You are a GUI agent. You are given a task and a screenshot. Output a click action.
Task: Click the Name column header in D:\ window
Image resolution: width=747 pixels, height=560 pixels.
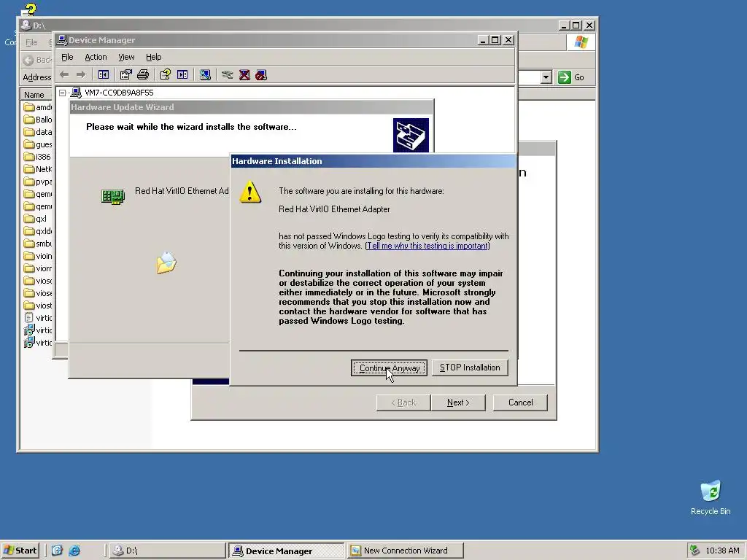tap(34, 95)
